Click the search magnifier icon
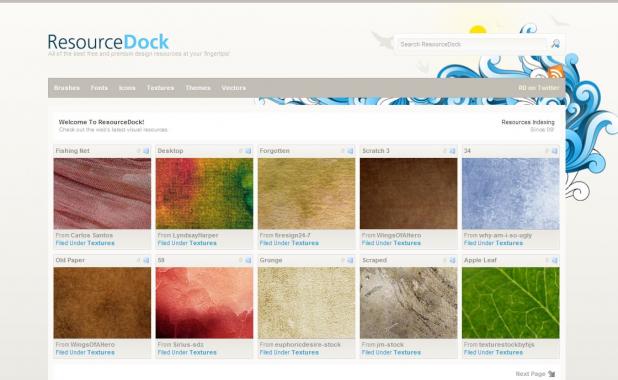This screenshot has width=618, height=380. click(x=556, y=44)
